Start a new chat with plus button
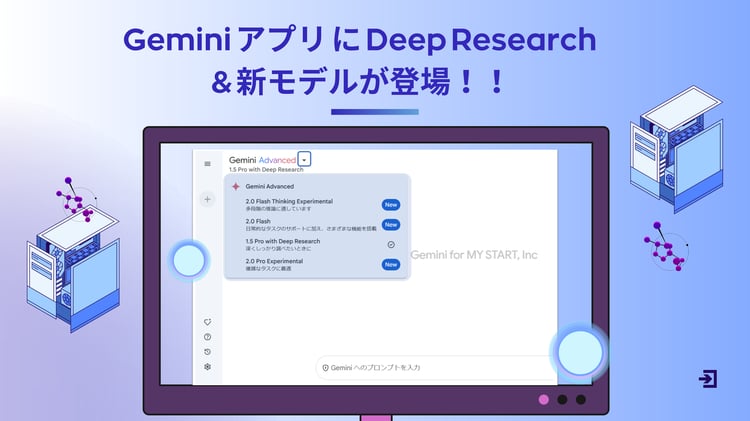Viewport: 750px width, 421px height. pyautogui.click(x=207, y=199)
